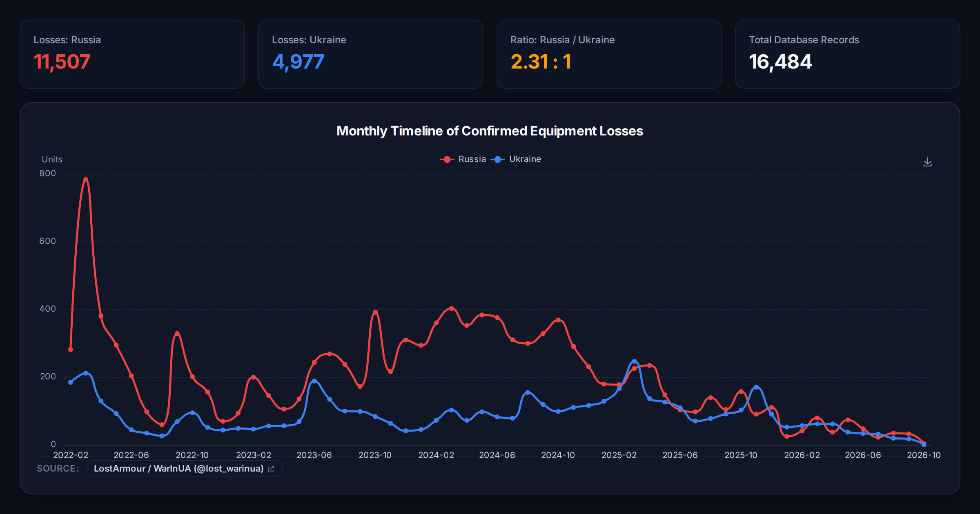Download the chart as an image
The width and height of the screenshot is (980, 514).
tap(927, 162)
